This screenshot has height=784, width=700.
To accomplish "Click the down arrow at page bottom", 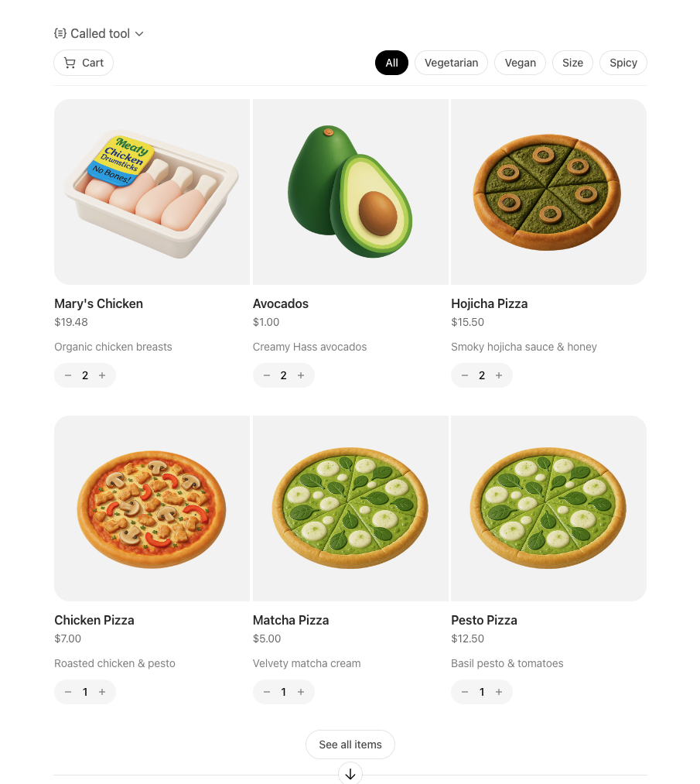I will tap(350, 773).
